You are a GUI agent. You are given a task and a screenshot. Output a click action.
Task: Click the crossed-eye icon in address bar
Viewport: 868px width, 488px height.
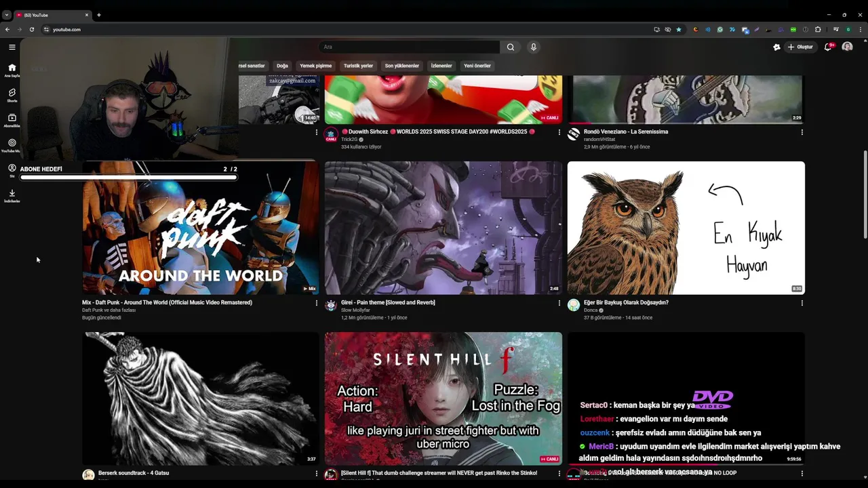667,29
